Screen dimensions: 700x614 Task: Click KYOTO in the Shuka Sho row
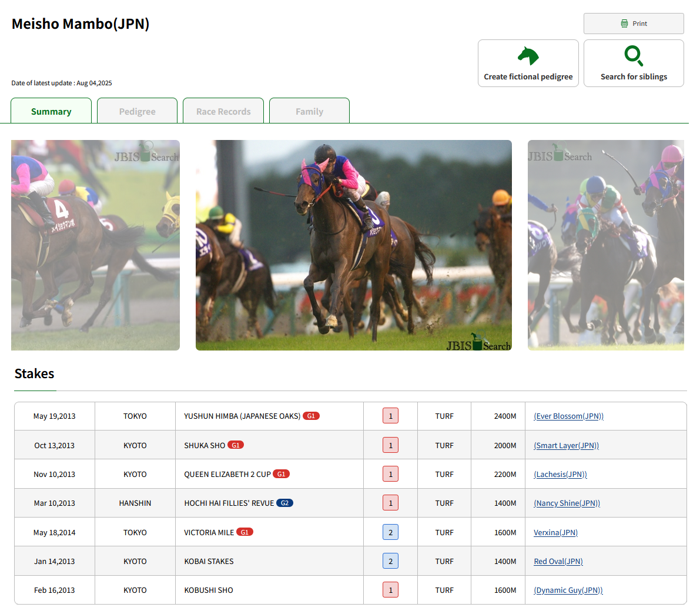tap(135, 446)
